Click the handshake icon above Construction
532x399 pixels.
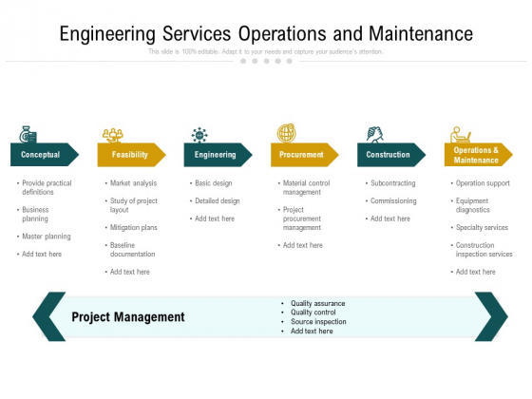pos(375,134)
